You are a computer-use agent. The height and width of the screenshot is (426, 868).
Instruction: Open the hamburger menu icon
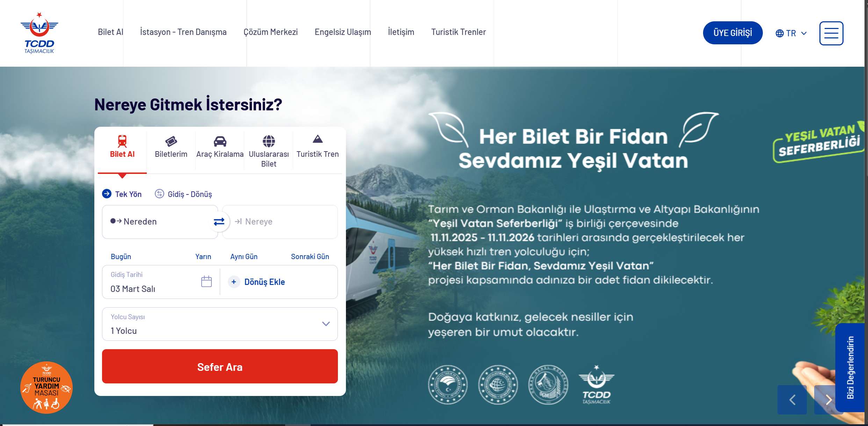[831, 33]
